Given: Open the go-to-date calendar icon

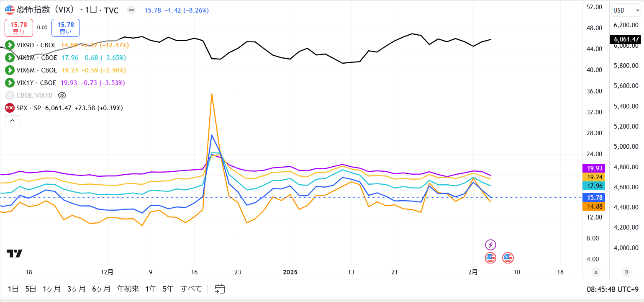Looking at the screenshot, I should [220, 289].
